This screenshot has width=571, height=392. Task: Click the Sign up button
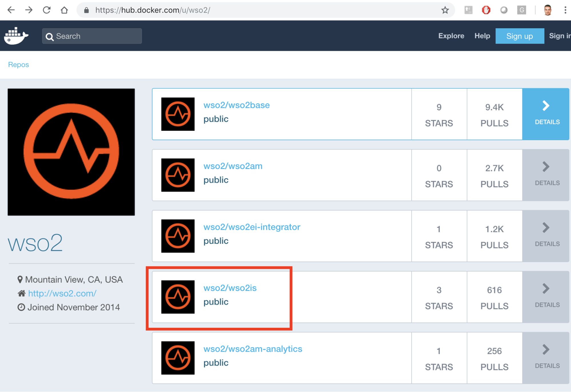tap(520, 36)
